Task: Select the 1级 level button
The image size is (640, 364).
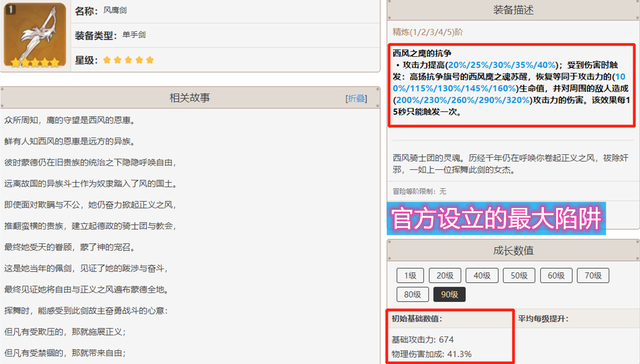Action: [x=410, y=275]
